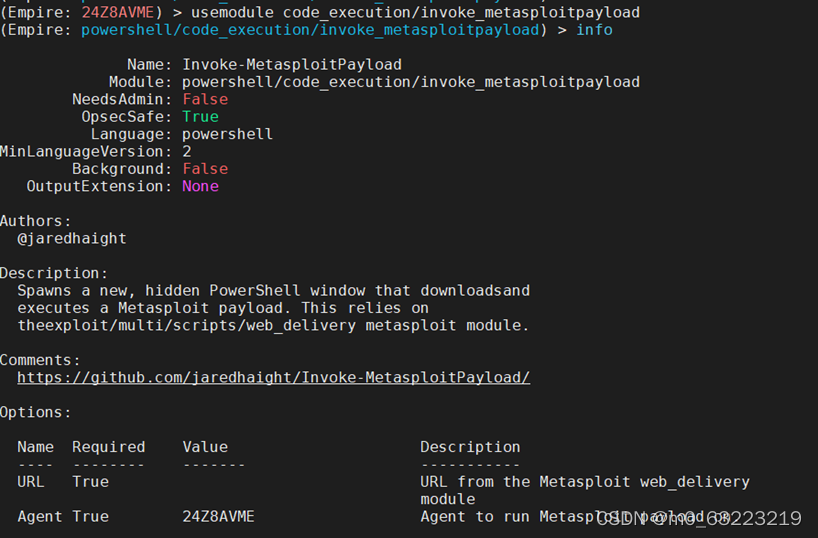
Task: Click the Agent option name
Action: 40,517
